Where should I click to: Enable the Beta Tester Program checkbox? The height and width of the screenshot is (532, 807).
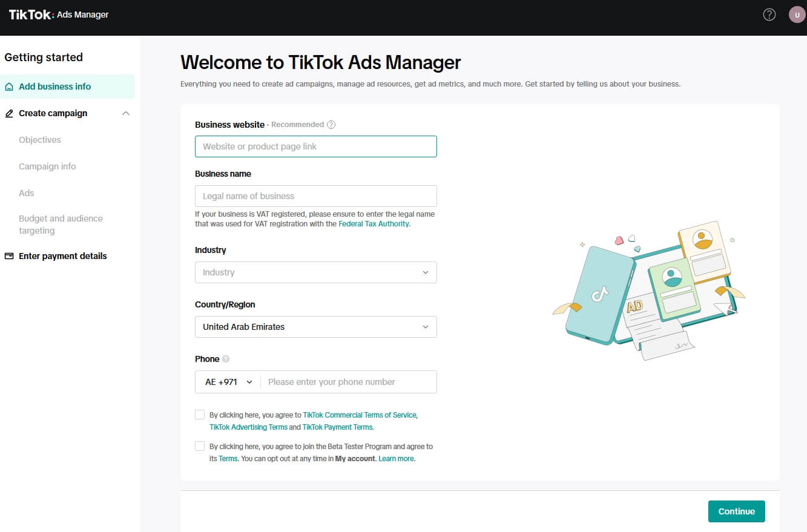coord(200,446)
